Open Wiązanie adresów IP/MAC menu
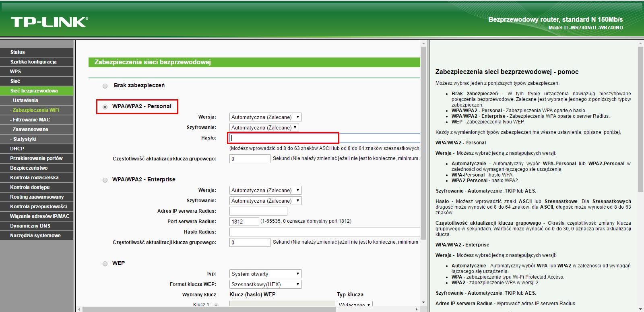644x312 pixels. (37, 216)
